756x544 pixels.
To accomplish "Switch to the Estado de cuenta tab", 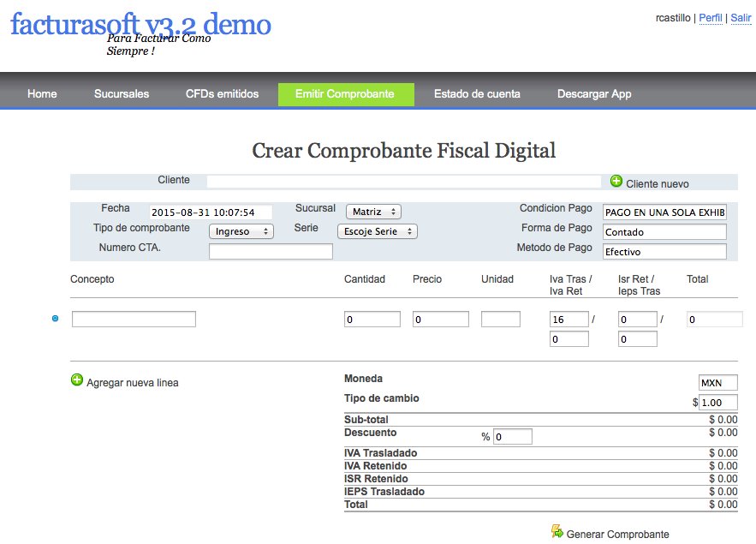I will (x=476, y=94).
